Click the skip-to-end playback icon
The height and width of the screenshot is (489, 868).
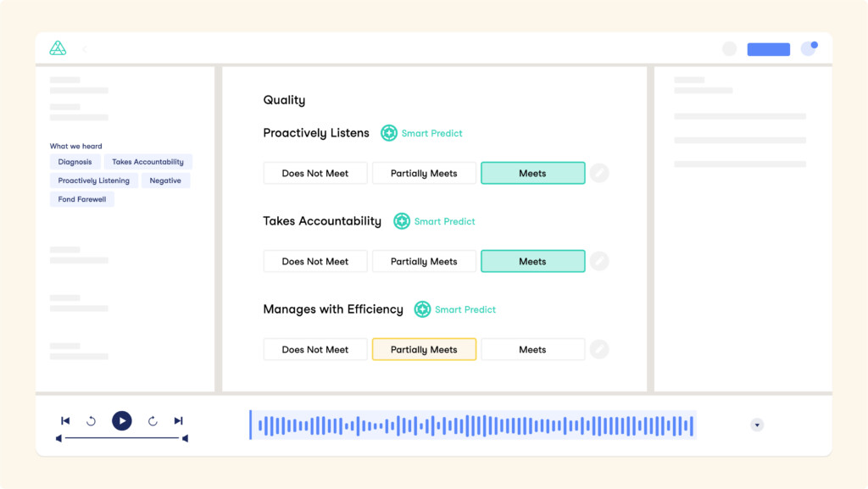tap(178, 420)
